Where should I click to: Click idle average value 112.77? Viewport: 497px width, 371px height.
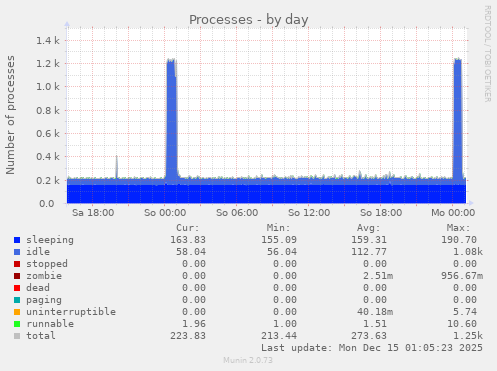click(369, 252)
